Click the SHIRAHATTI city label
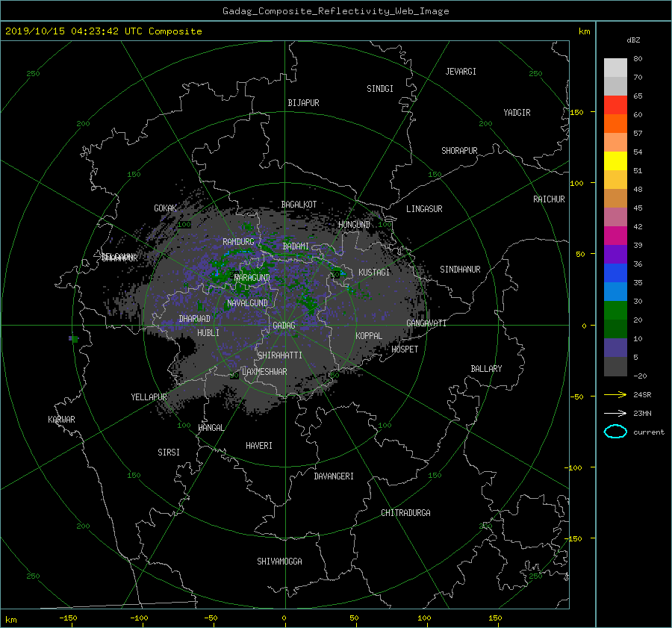Screen dimensions: 672x628 point(280,355)
